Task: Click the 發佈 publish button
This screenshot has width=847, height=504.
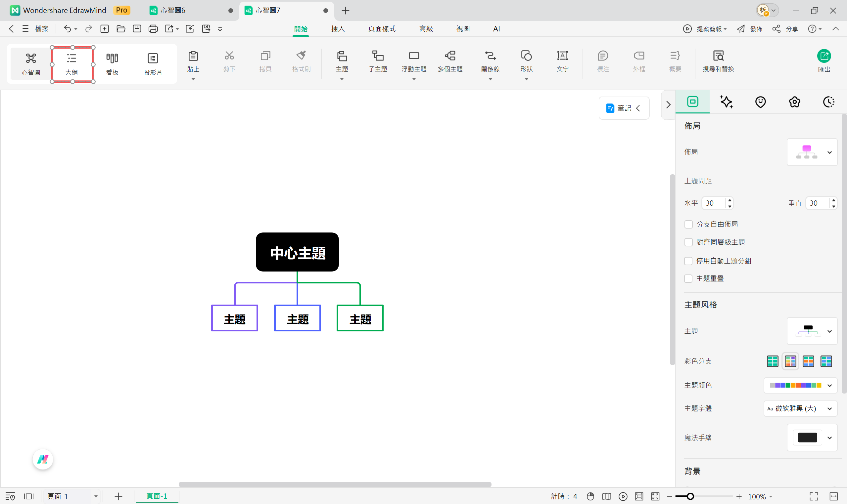Action: click(756, 28)
